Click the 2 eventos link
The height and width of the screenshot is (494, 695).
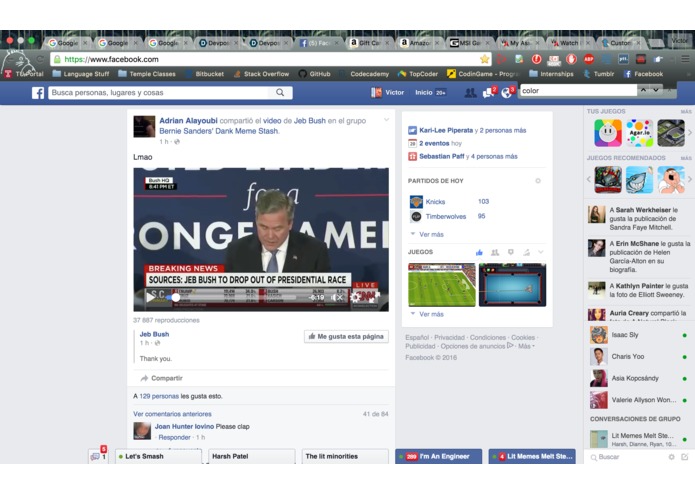coord(434,144)
